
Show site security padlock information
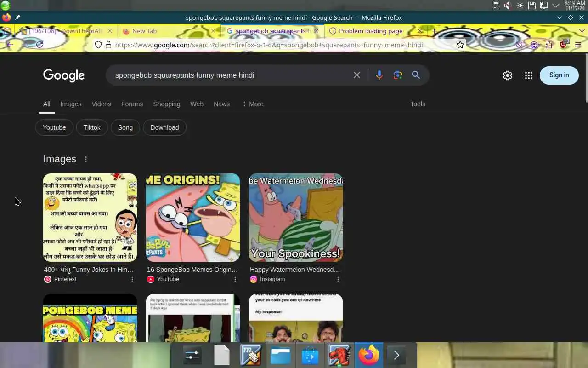(108, 45)
